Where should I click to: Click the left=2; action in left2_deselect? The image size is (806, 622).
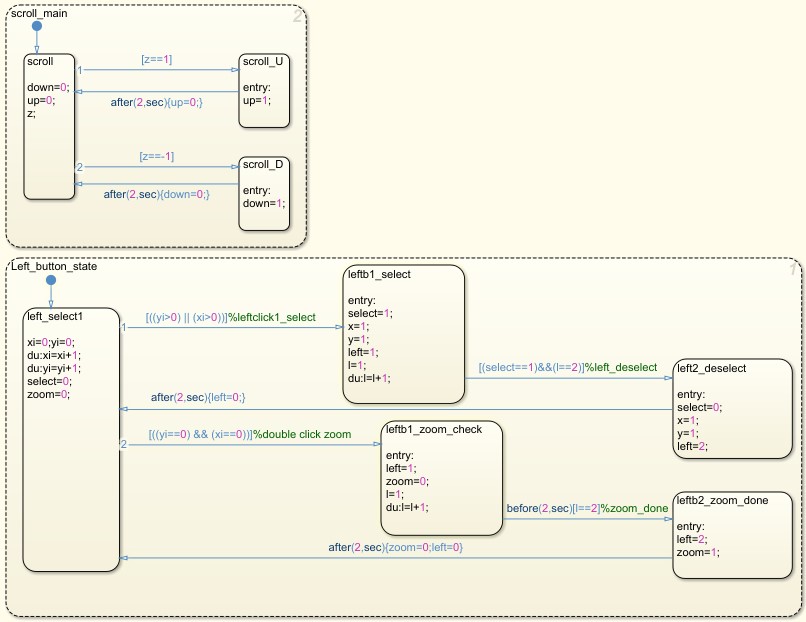(x=692, y=446)
